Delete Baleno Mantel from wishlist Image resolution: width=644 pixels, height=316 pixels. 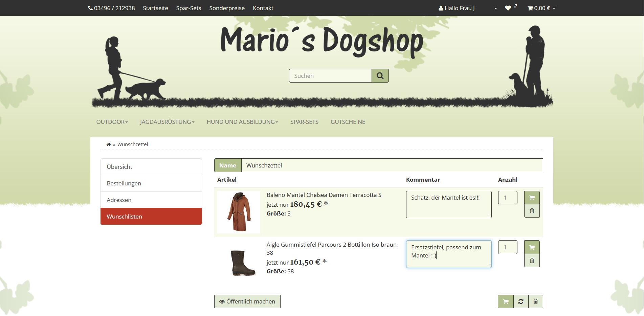point(532,211)
